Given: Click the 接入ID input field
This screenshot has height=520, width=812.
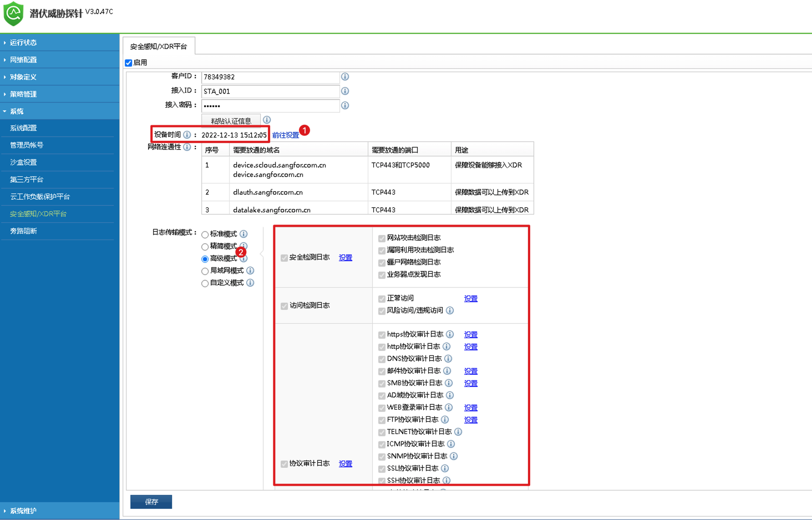Looking at the screenshot, I should (270, 91).
